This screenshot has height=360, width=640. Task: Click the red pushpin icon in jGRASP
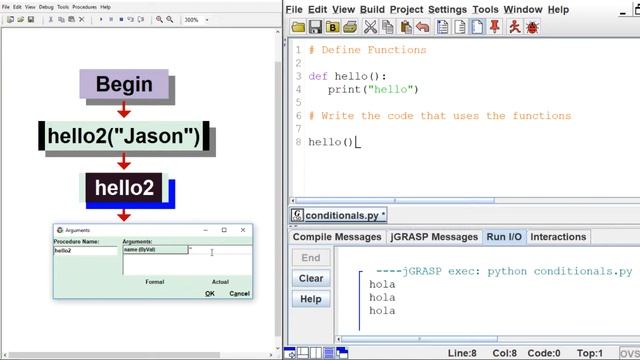495,27
